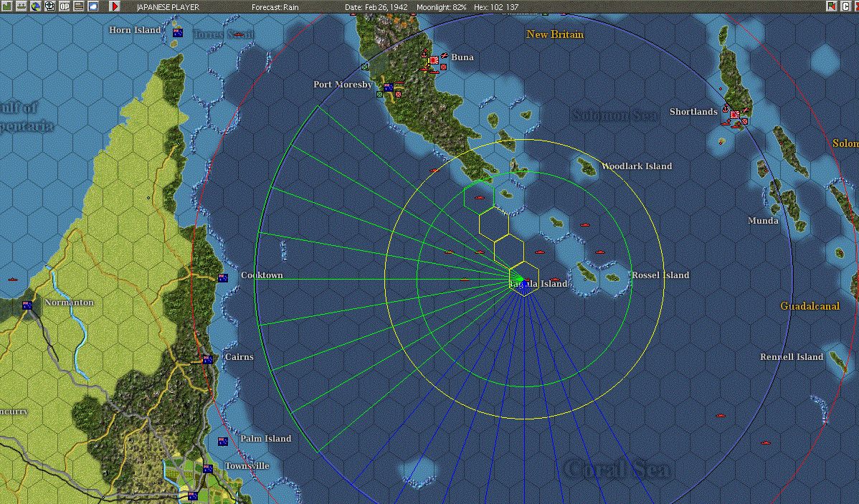Select the green unit marker northwest of Port Moresby

pyautogui.click(x=365, y=67)
